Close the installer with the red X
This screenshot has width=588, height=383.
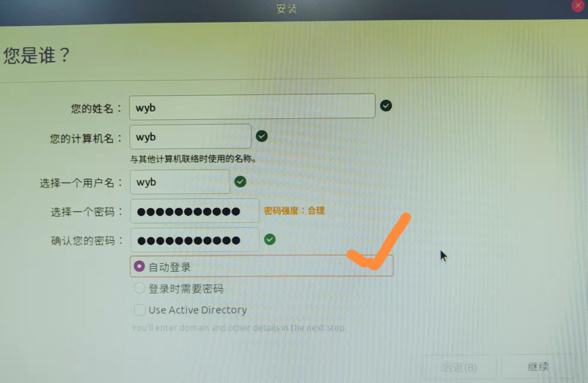pos(578,6)
